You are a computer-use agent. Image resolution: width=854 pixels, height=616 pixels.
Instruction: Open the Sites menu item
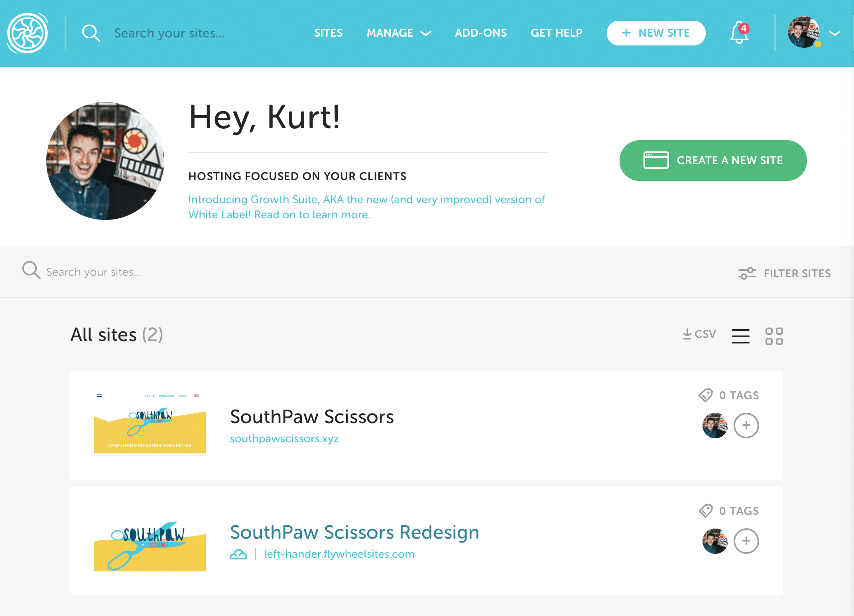(x=328, y=33)
